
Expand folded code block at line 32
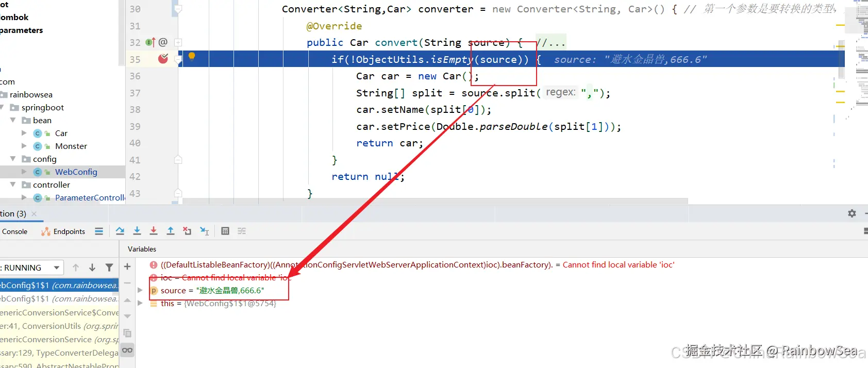(178, 42)
